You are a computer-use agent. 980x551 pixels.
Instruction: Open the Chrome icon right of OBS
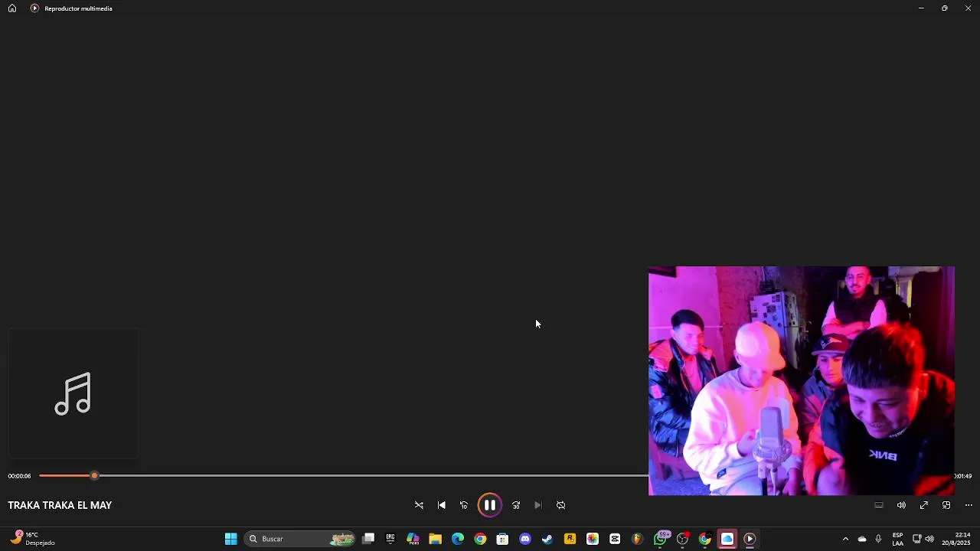tap(705, 539)
